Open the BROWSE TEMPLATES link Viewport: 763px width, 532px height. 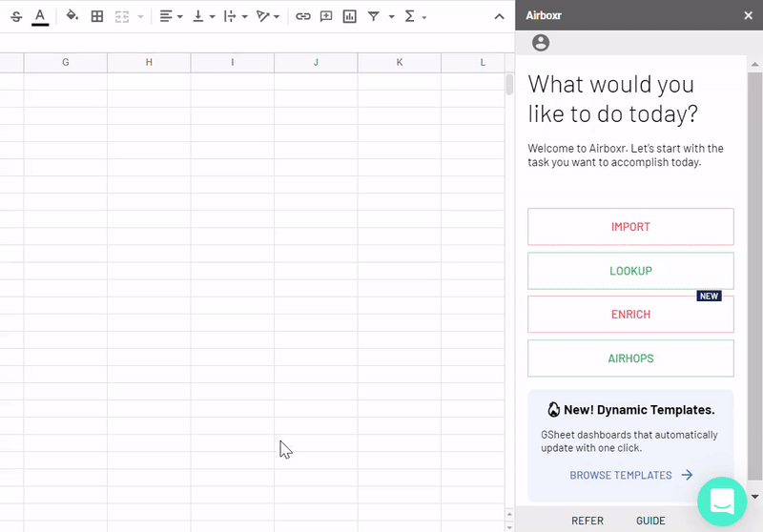click(x=621, y=475)
